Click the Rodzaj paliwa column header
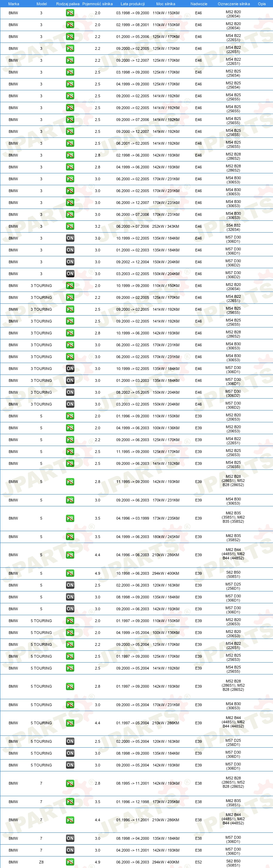This screenshot has height=868, width=273. pos(68,4)
